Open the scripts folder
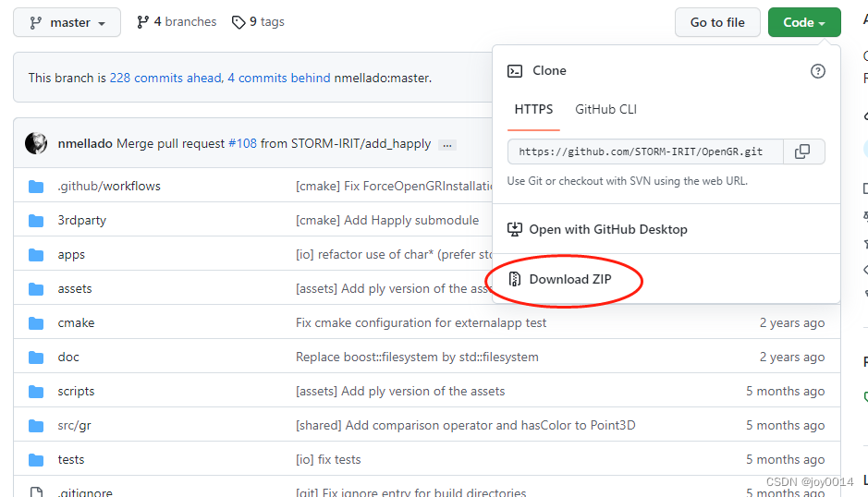Screen dimensions: 868x497 [76, 392]
